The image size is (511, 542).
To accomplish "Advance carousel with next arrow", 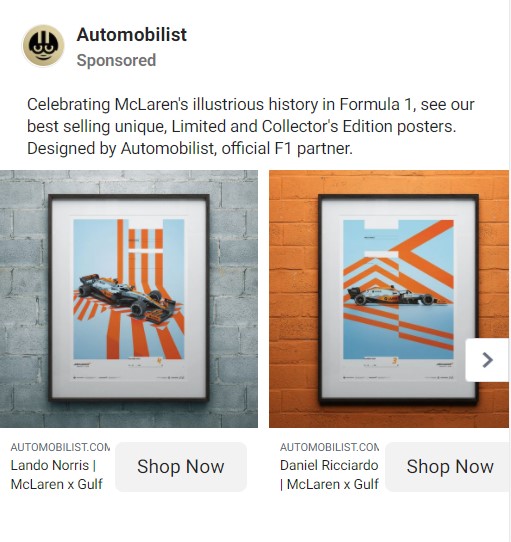I will [487, 360].
